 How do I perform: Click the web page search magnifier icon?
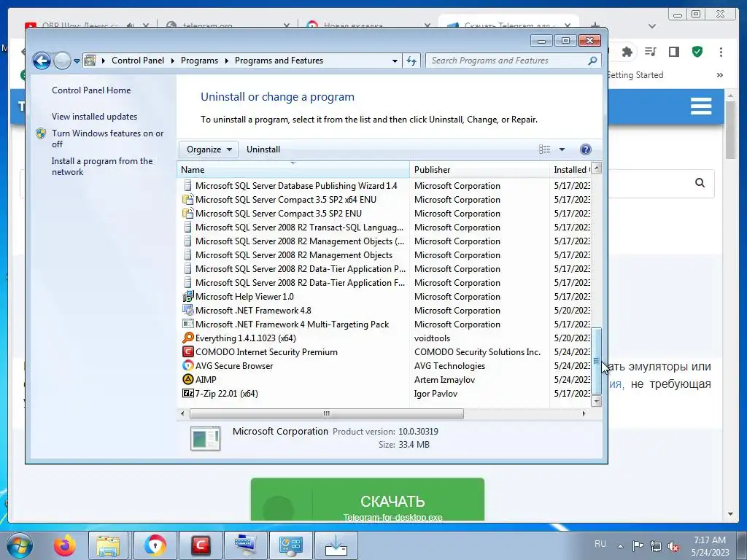click(x=700, y=182)
